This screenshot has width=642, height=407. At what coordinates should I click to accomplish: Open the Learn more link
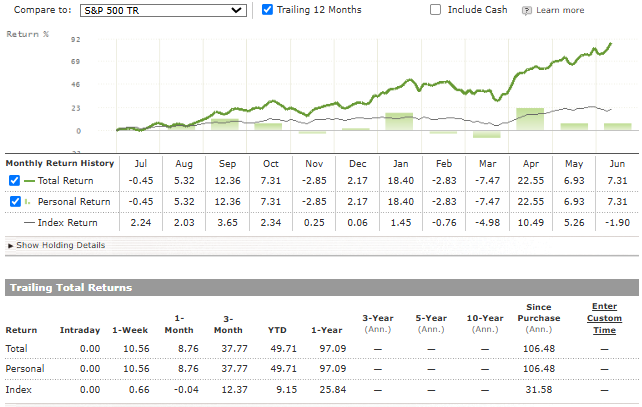coord(560,10)
